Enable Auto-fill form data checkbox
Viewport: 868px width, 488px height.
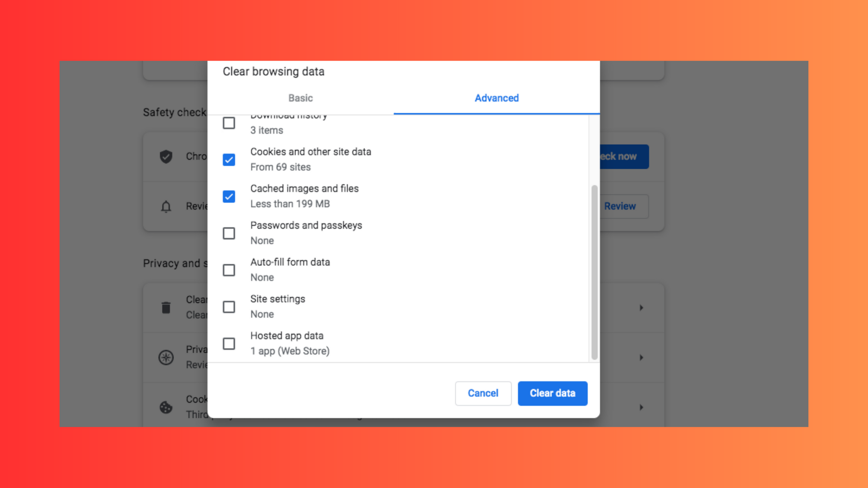229,270
